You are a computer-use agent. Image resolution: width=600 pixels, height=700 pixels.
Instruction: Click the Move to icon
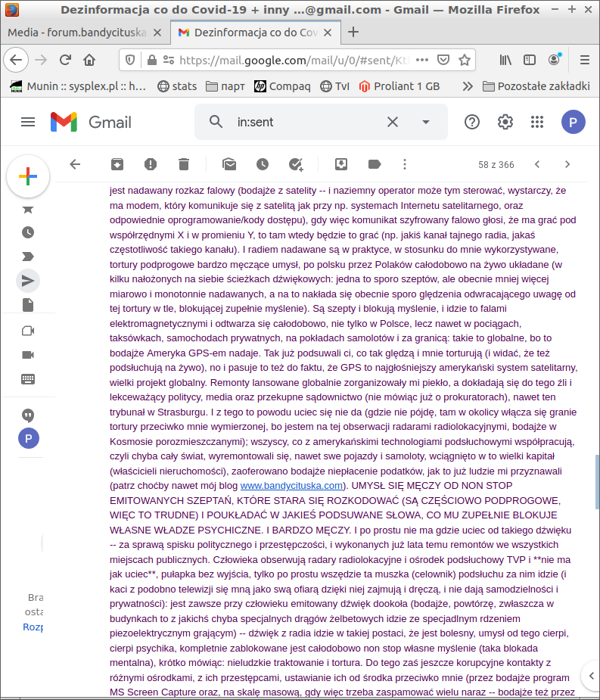click(340, 164)
